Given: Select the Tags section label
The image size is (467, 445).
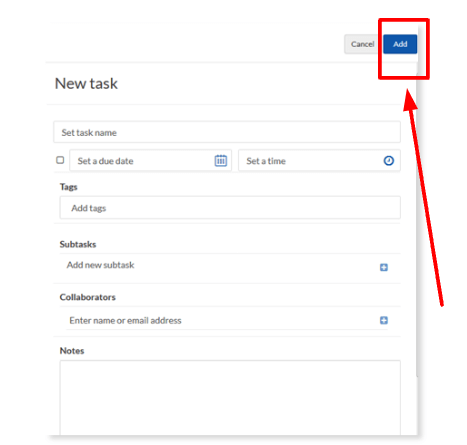Looking at the screenshot, I should pos(68,187).
